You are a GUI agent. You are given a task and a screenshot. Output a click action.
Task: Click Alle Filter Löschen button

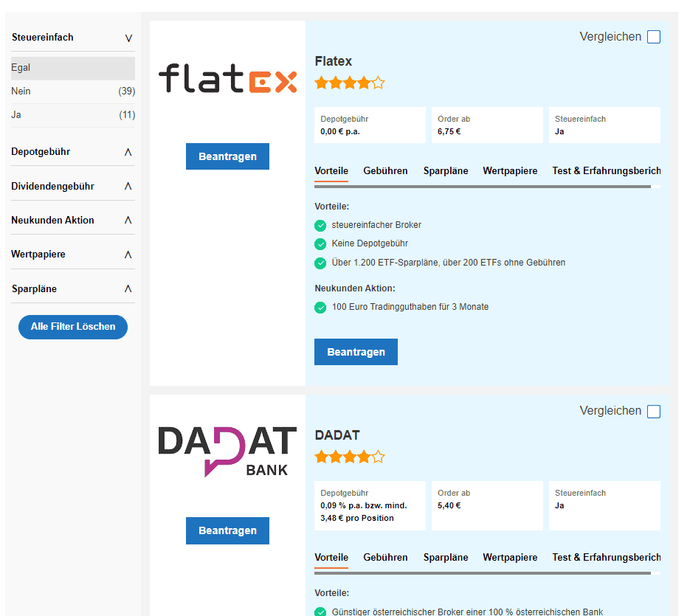pos(73,327)
